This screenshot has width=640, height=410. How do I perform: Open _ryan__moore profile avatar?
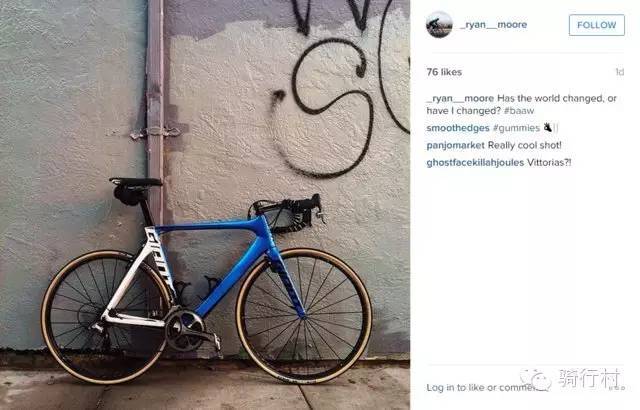439,24
